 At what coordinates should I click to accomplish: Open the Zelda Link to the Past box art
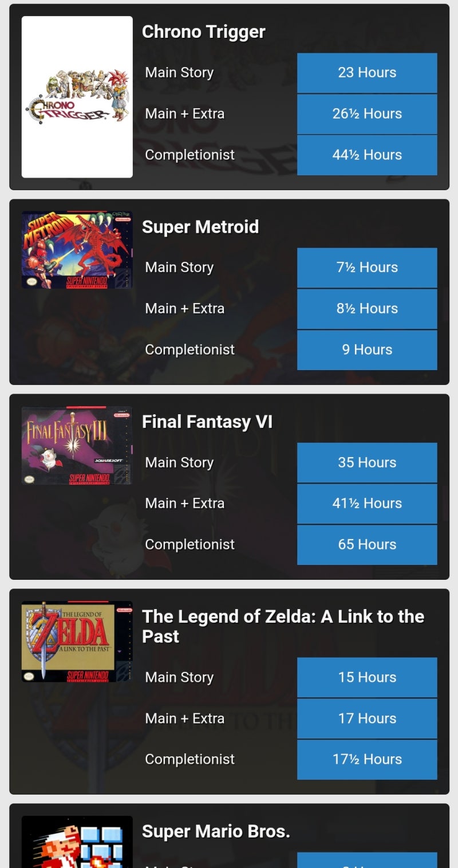pyautogui.click(x=77, y=642)
